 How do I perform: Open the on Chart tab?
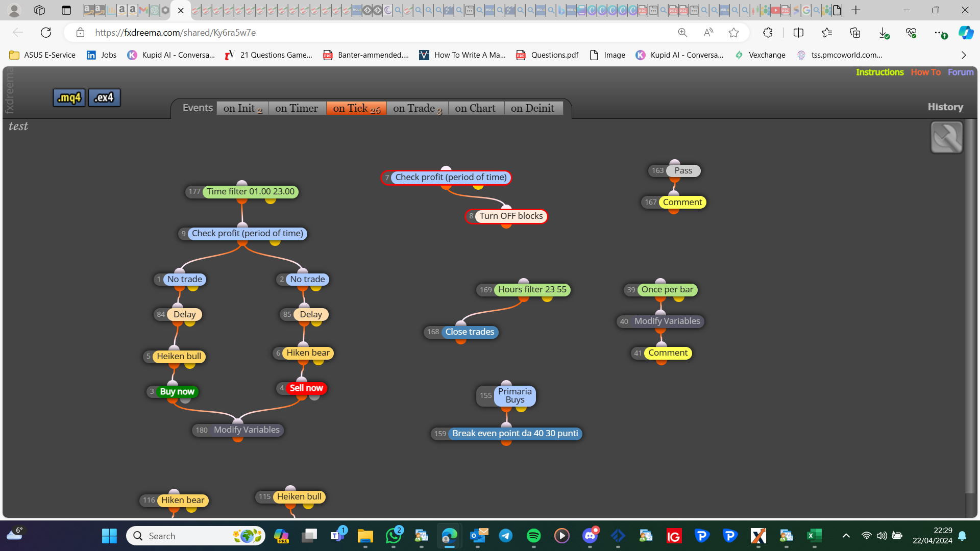475,108
